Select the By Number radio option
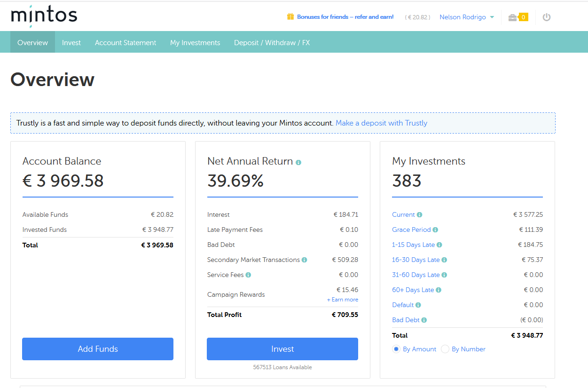Screen dimensions: 588x388 [445, 349]
